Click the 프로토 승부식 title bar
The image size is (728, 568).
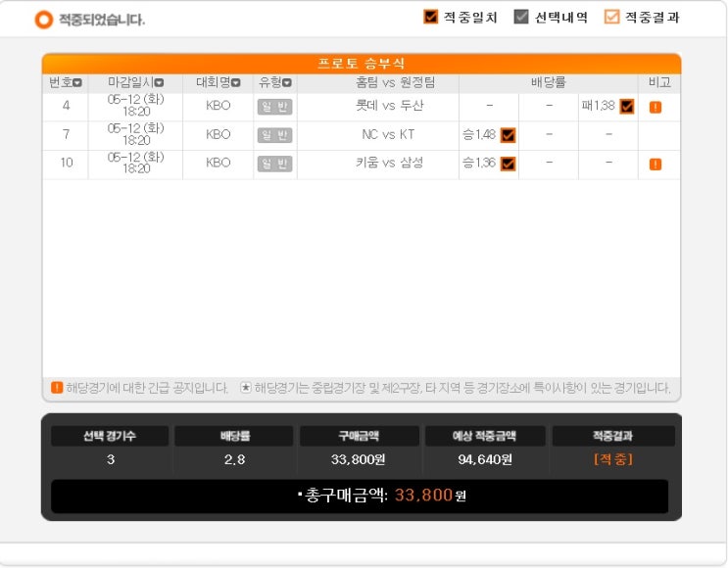tap(362, 64)
